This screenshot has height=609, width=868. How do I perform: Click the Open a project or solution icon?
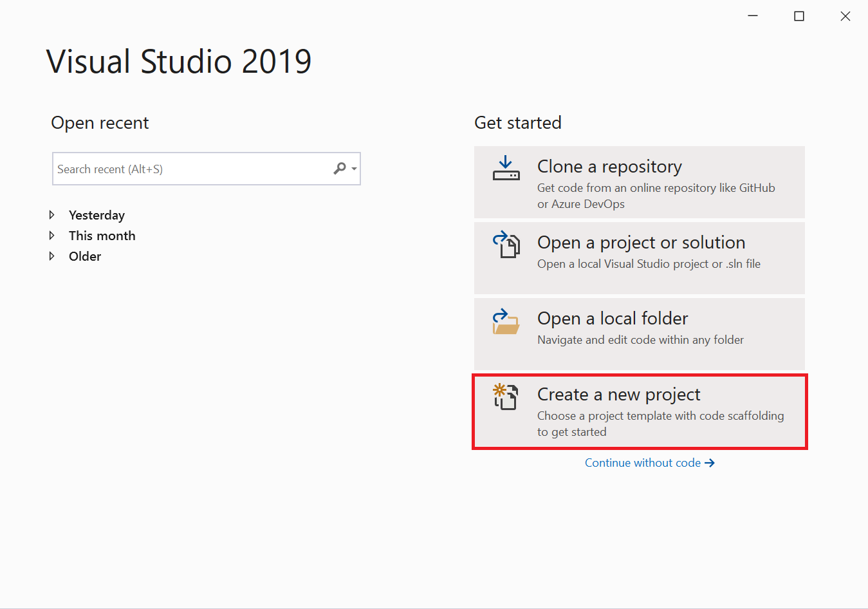pyautogui.click(x=506, y=245)
